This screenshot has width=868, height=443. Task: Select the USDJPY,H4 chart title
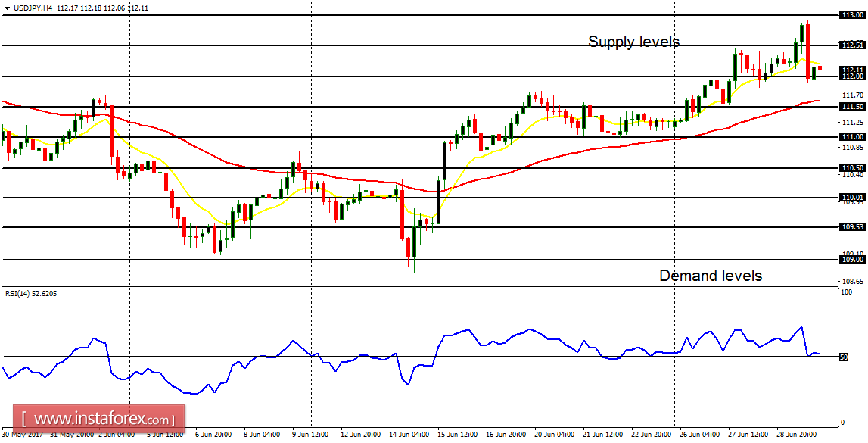pos(33,8)
